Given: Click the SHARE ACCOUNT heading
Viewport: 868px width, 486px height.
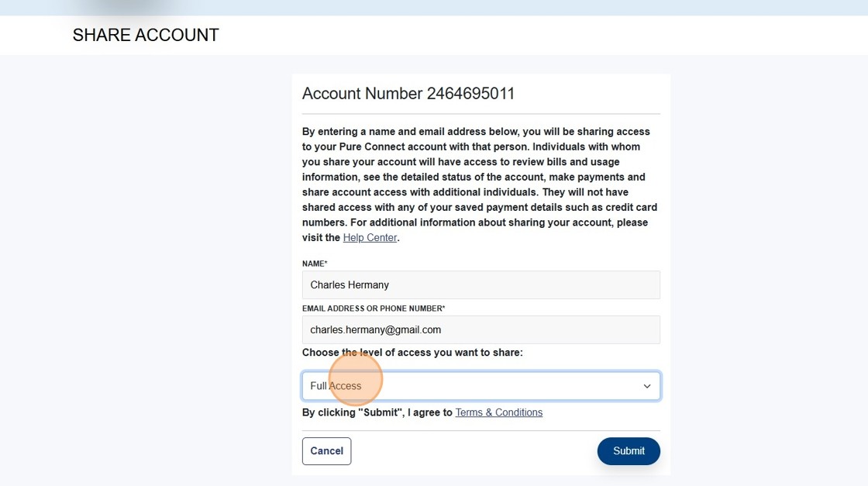Looking at the screenshot, I should tap(145, 35).
